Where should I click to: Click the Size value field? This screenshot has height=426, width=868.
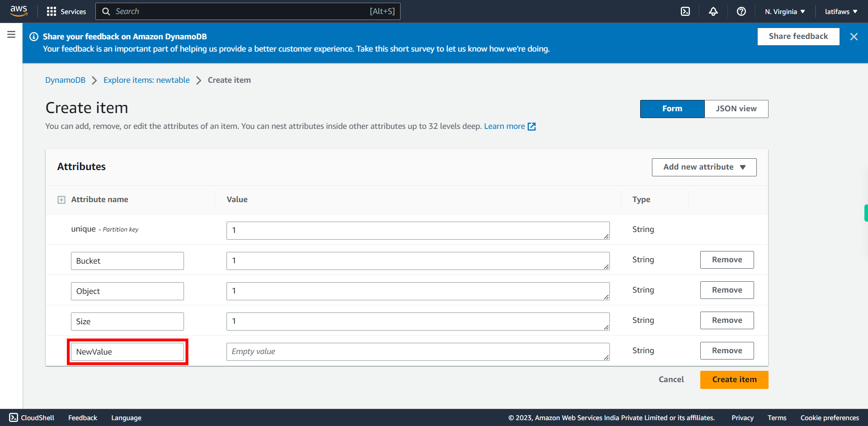(x=418, y=322)
